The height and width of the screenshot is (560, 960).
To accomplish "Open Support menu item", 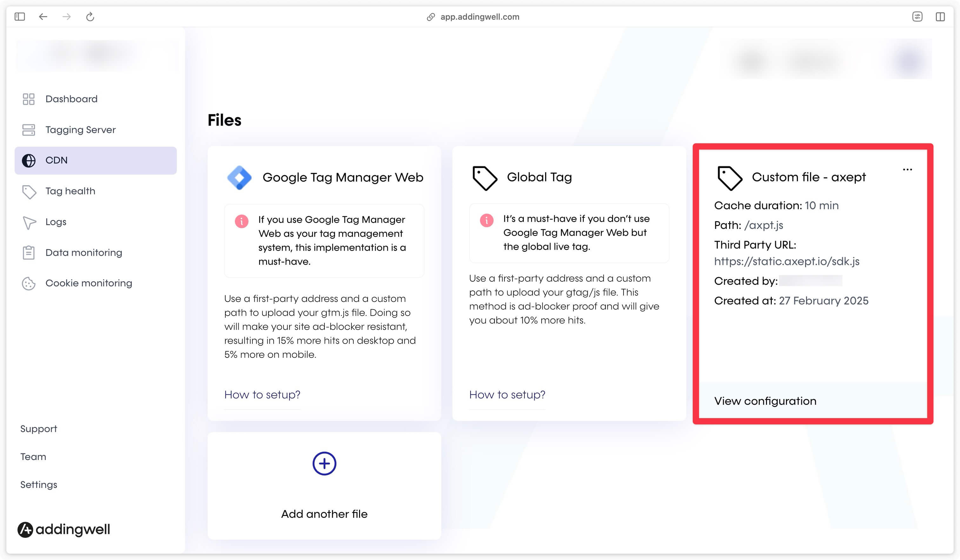I will [38, 428].
